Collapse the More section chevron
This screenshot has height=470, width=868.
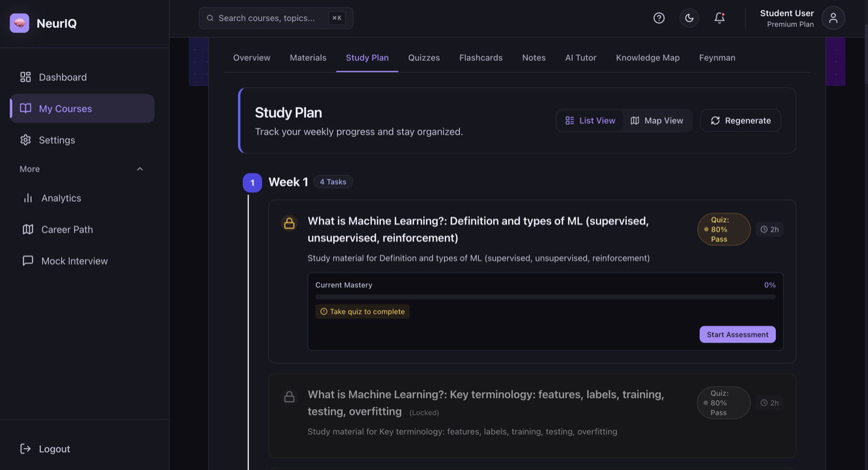point(140,169)
